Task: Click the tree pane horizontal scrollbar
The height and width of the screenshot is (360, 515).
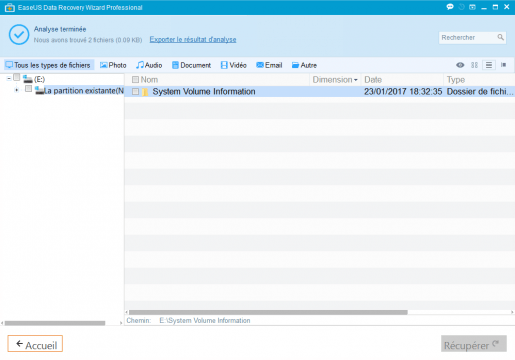Action: tap(55, 323)
